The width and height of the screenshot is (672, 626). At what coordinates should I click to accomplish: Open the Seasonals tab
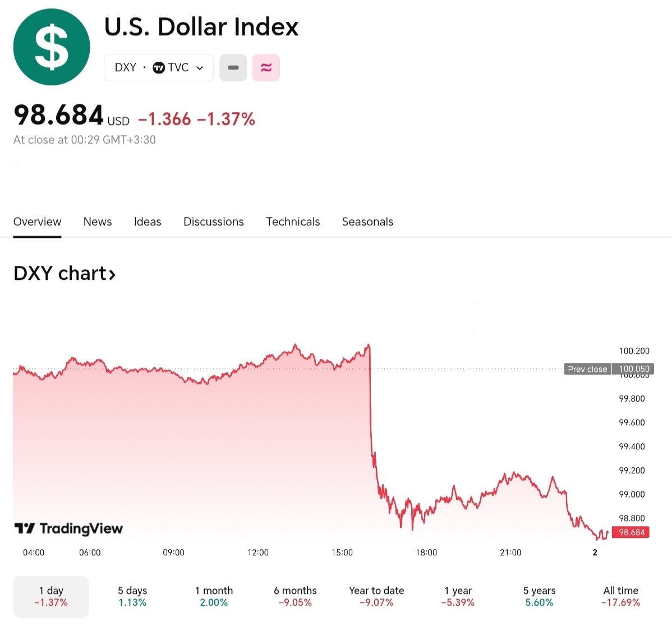367,222
